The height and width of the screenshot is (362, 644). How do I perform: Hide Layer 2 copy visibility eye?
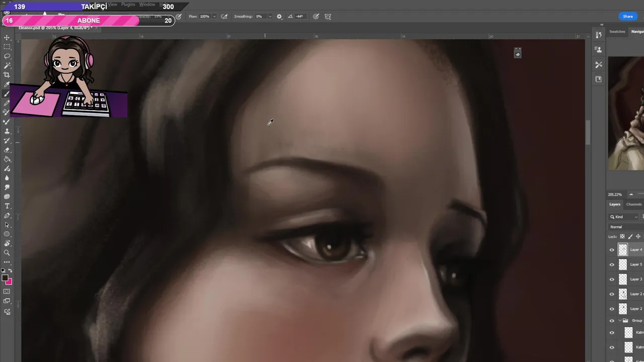point(612,294)
